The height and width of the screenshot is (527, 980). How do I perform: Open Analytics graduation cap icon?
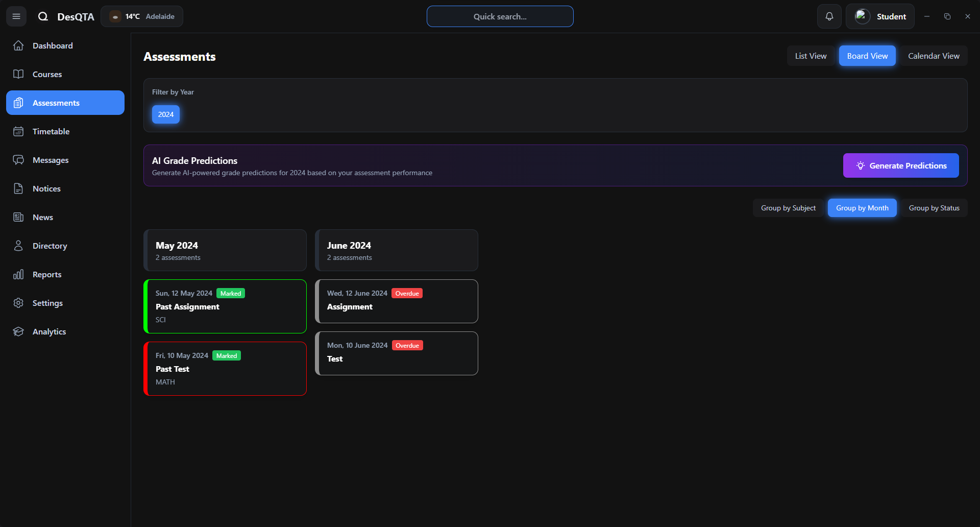coord(18,331)
